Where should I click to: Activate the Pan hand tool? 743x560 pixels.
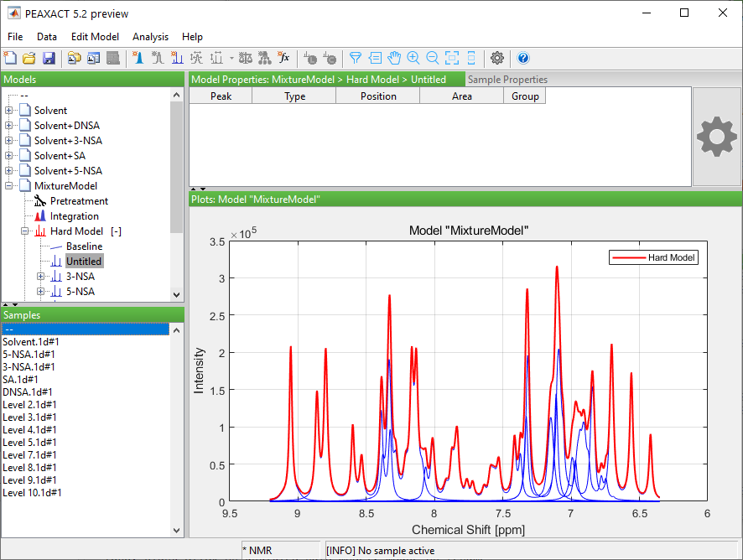pos(394,58)
